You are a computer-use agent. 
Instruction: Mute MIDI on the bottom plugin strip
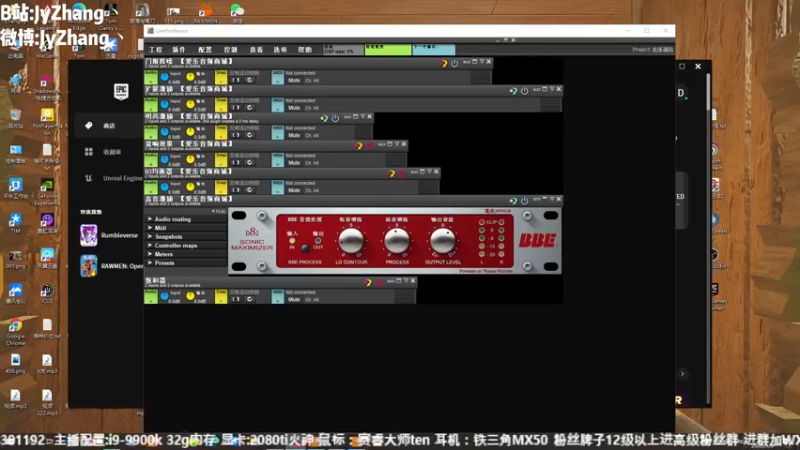click(x=294, y=299)
